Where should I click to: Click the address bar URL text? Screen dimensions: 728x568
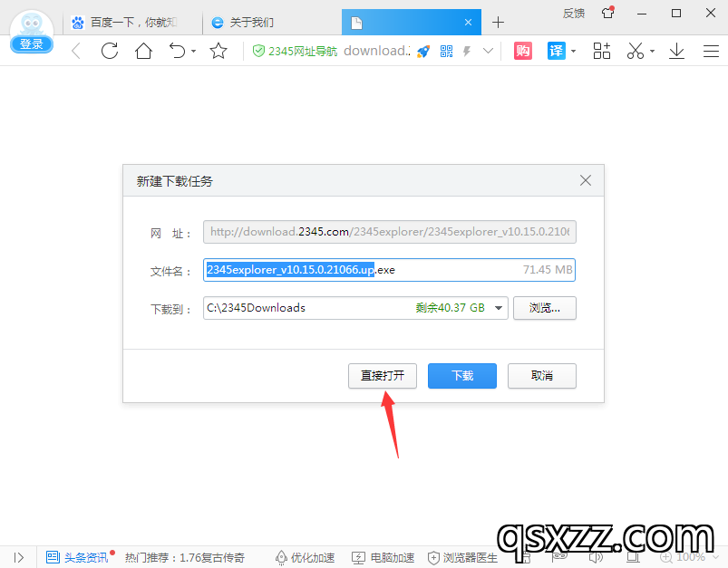tap(376, 51)
